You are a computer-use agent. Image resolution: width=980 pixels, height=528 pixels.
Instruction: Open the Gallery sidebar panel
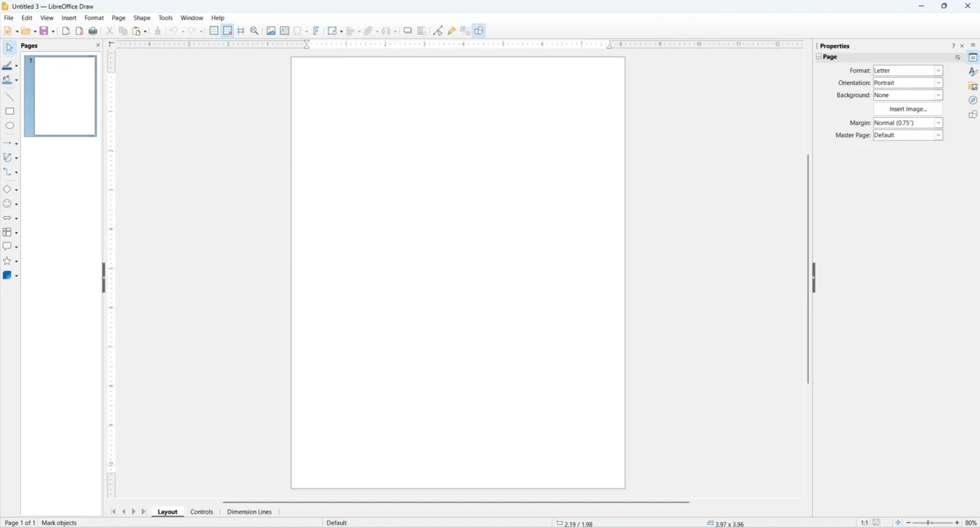tap(973, 86)
